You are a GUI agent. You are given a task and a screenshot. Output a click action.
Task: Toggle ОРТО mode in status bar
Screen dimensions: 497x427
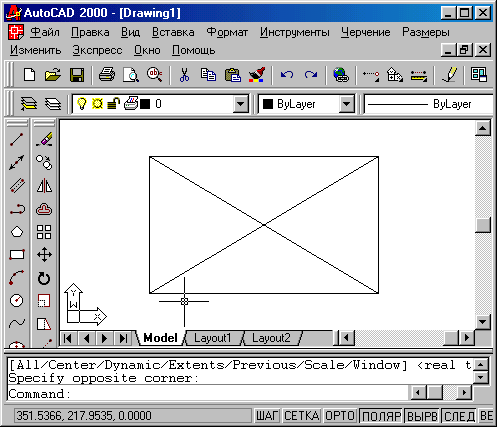pos(340,416)
